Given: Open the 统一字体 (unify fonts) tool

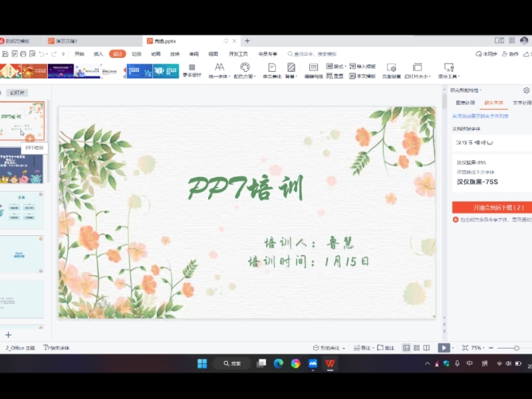Looking at the screenshot, I should [x=219, y=70].
